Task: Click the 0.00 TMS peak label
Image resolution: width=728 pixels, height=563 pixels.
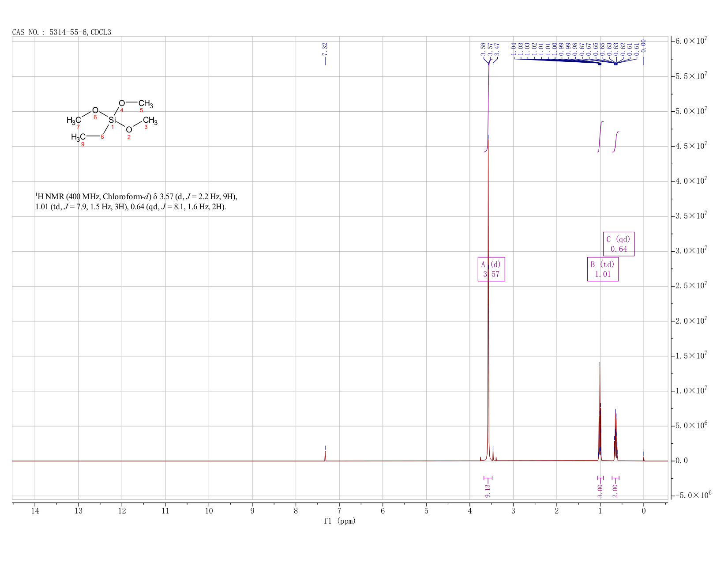Action: click(x=643, y=46)
